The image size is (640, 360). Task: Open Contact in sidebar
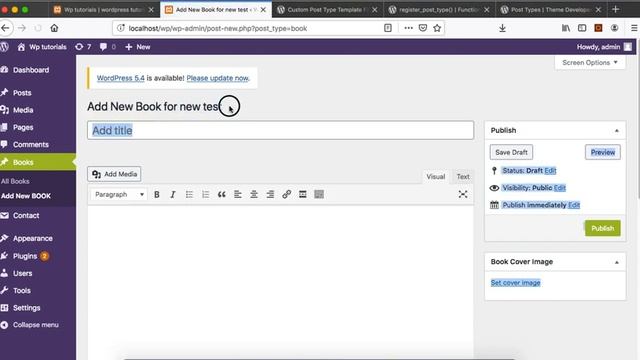pos(26,216)
